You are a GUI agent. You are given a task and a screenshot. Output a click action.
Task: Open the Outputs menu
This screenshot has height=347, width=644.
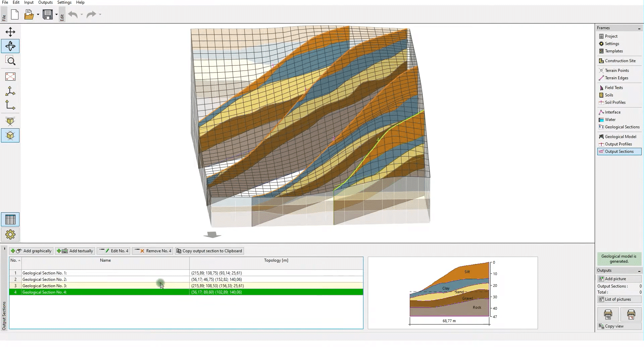(45, 2)
